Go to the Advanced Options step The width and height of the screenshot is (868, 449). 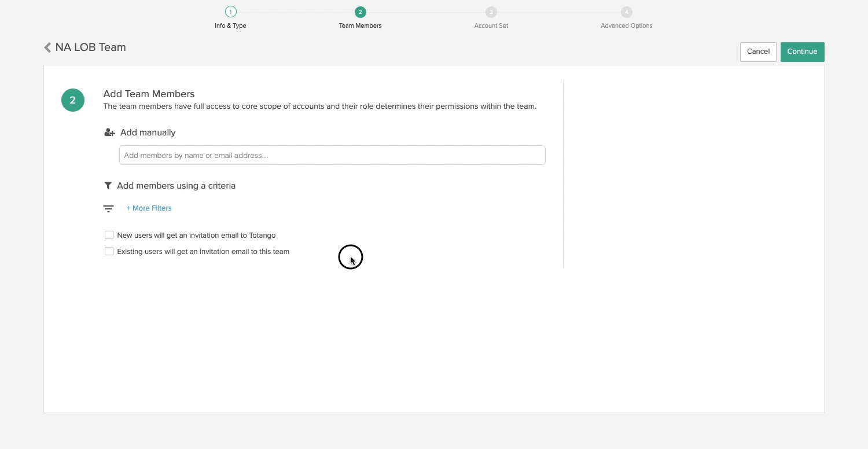tap(626, 25)
